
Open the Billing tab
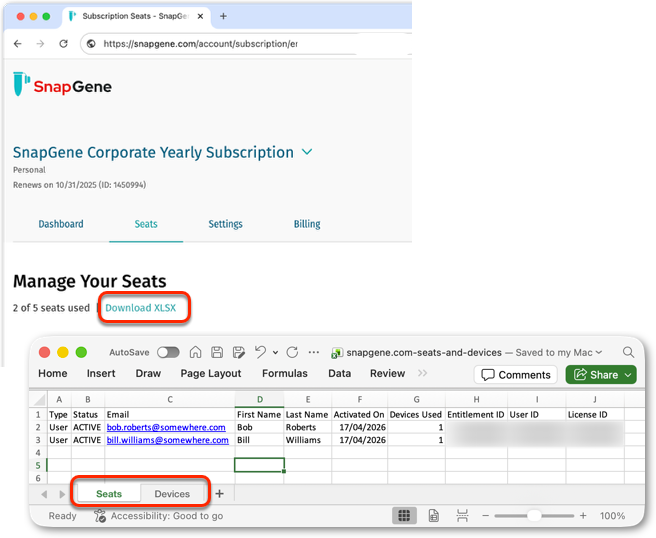click(x=307, y=224)
